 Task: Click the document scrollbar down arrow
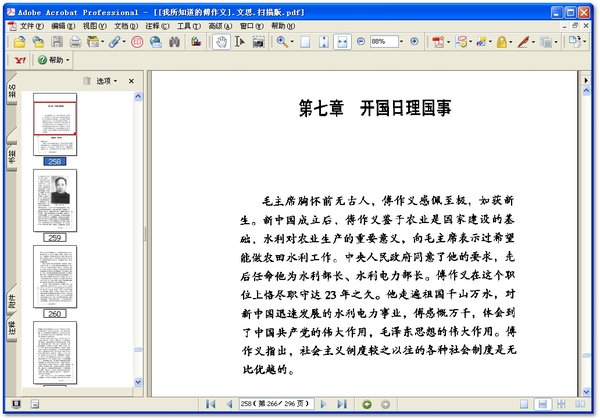coord(586,392)
